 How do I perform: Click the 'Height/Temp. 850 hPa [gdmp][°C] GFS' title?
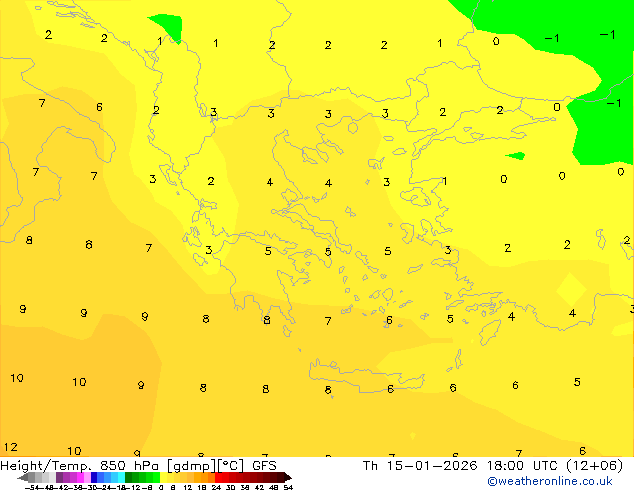[x=138, y=466]
